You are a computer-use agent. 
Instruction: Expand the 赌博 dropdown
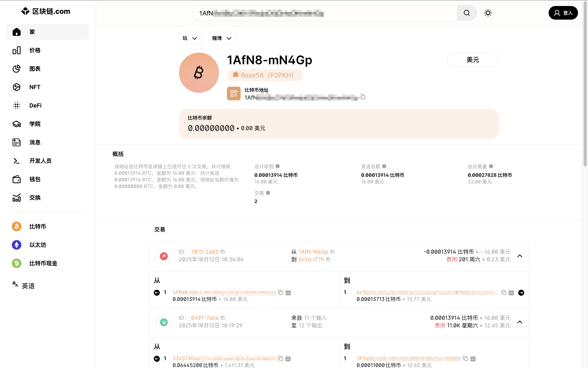coord(222,38)
